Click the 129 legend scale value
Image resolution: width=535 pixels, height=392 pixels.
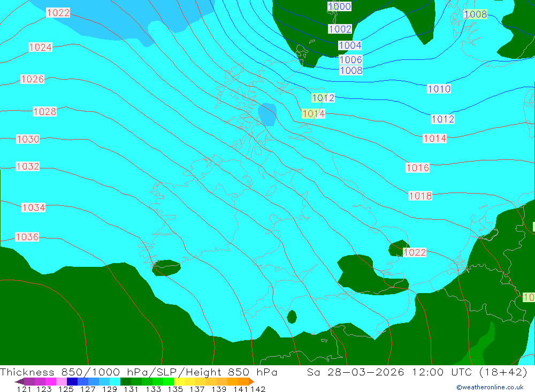coord(110,389)
